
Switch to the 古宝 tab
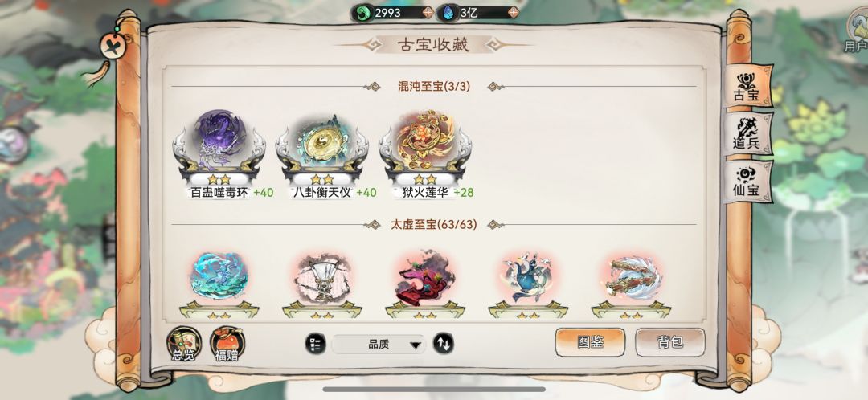click(747, 87)
